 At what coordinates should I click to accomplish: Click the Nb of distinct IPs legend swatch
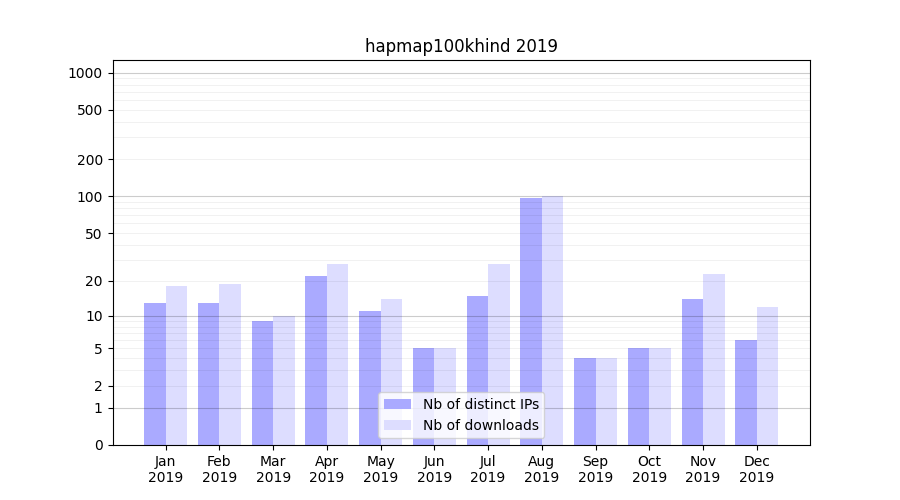[397, 404]
